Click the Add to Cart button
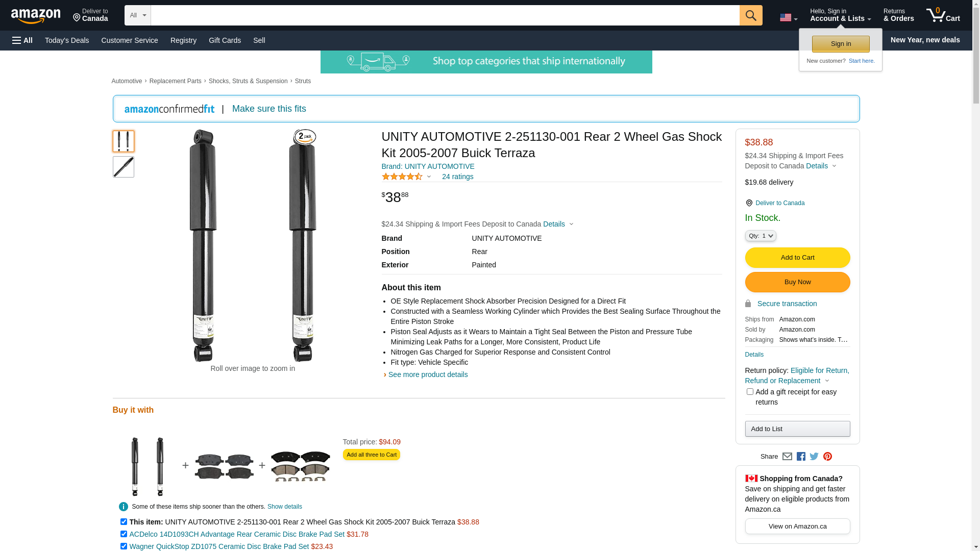This screenshot has height=551, width=980. click(x=797, y=258)
